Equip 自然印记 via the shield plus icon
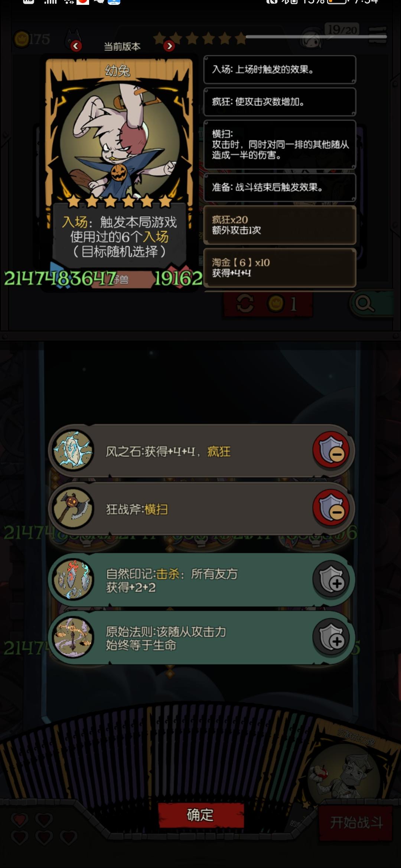 [x=332, y=580]
